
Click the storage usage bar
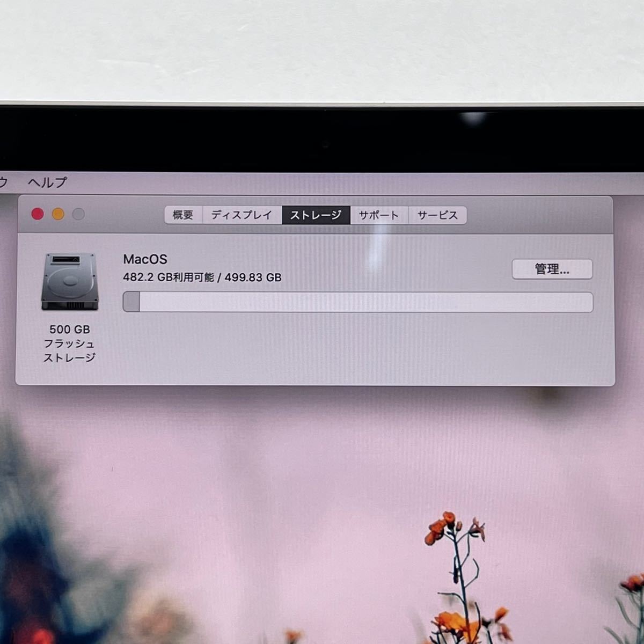point(358,302)
